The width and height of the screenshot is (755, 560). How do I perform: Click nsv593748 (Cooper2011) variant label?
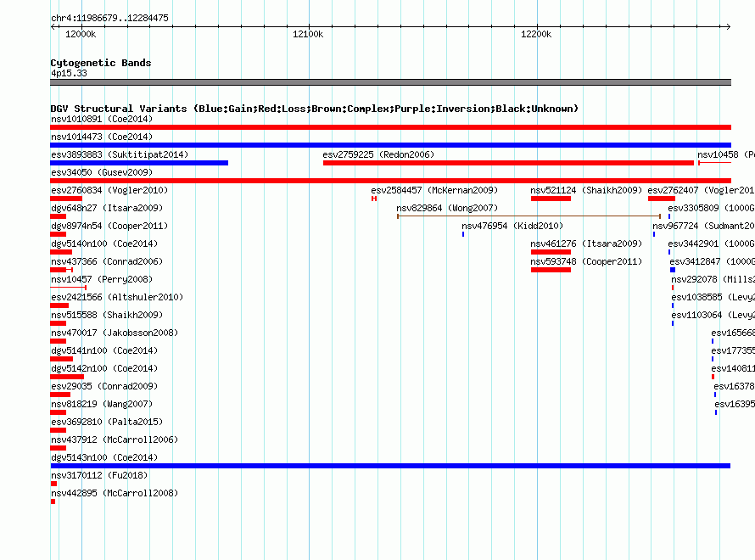click(x=586, y=261)
